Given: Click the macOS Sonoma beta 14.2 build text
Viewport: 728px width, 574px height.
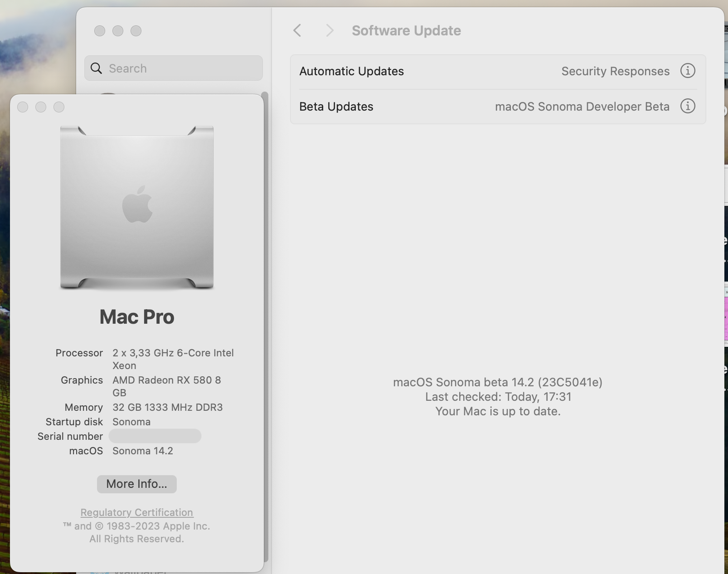Looking at the screenshot, I should (498, 382).
